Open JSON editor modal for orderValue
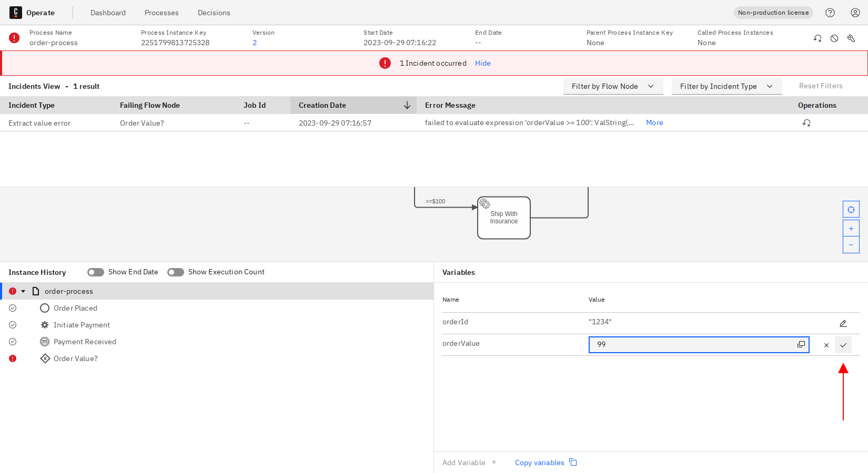Viewport: 868px width, 473px height. pyautogui.click(x=801, y=344)
